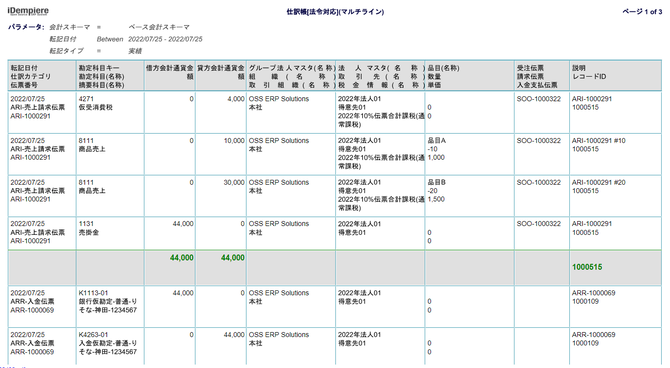
Task: Click SOO-1000322 in the 仮受消費税 row
Action: 539,99
